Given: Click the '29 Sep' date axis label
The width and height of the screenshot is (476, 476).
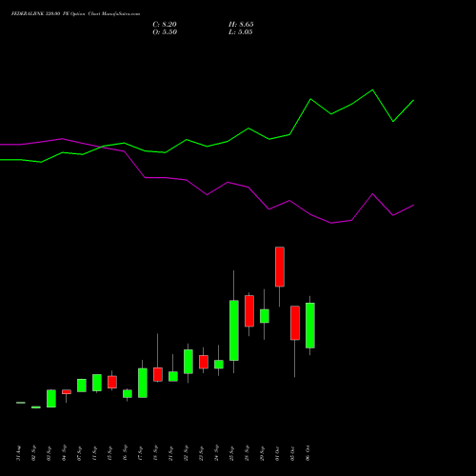Looking at the screenshot, I should [262, 453].
